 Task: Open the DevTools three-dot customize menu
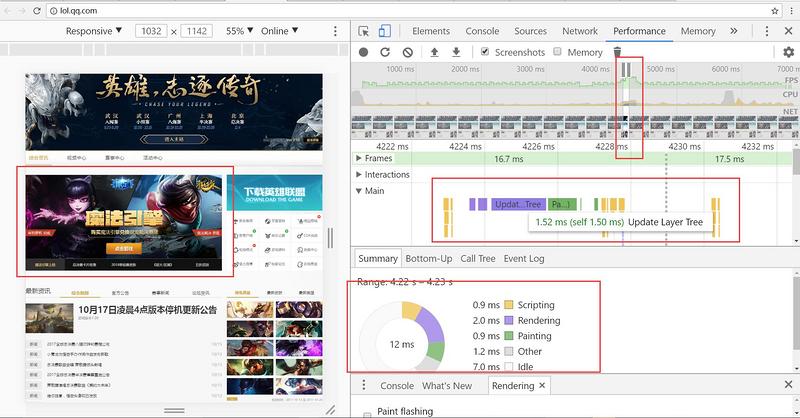pos(766,31)
